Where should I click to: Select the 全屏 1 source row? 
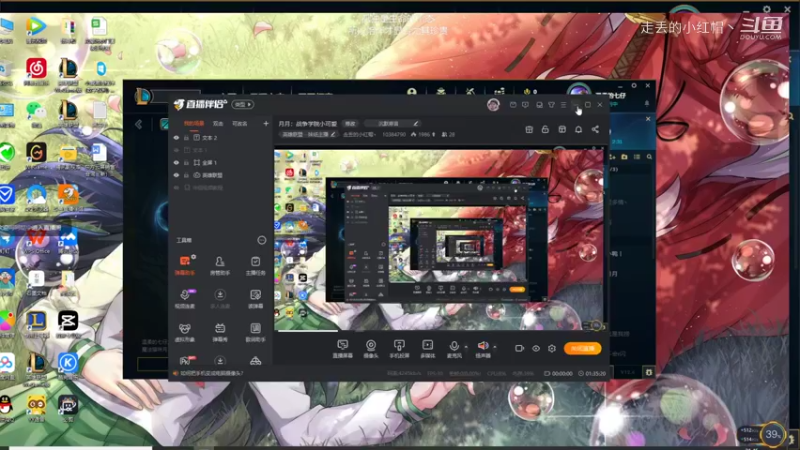coord(221,162)
